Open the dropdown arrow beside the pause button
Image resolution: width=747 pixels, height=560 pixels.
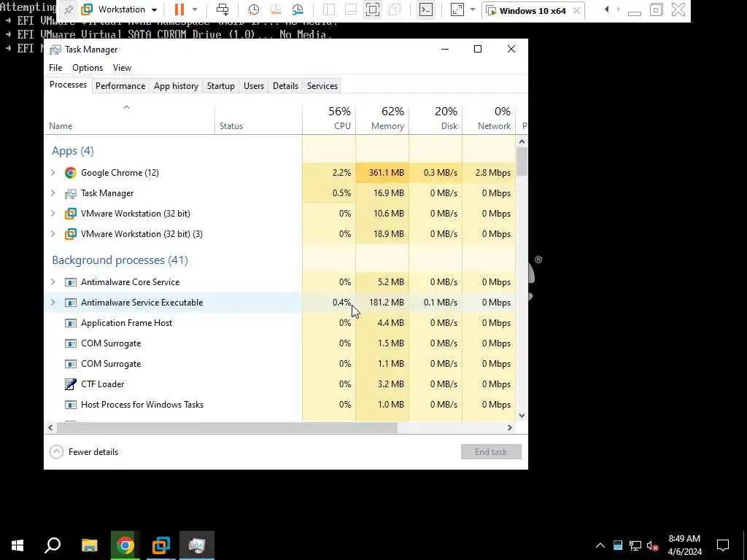tap(194, 9)
